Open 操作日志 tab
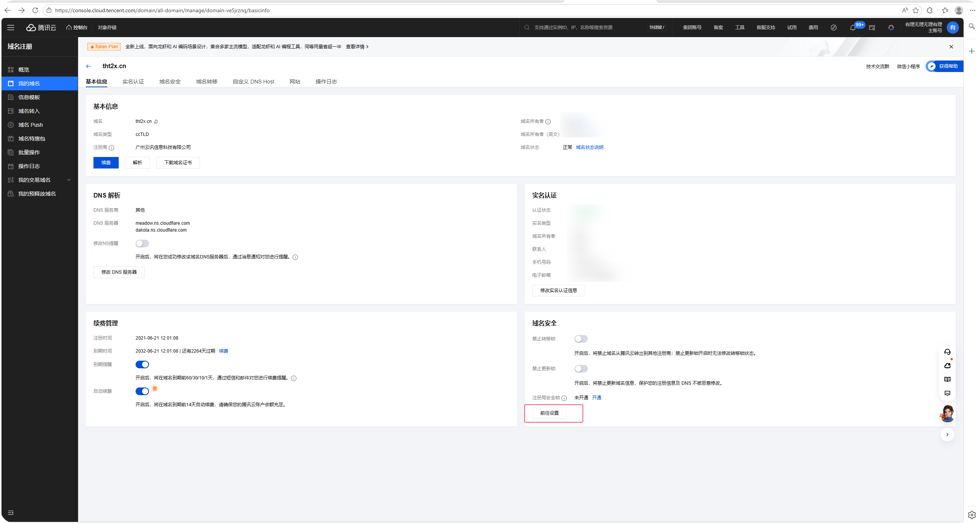This screenshot has height=523, width=980. point(326,82)
